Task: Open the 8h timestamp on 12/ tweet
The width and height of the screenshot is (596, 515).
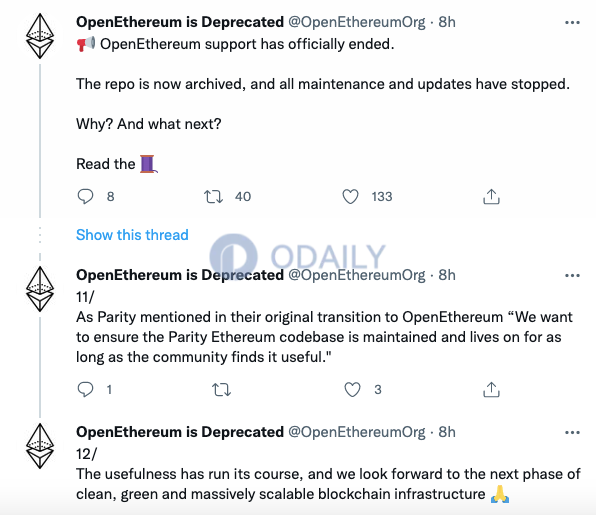Action: click(447, 432)
